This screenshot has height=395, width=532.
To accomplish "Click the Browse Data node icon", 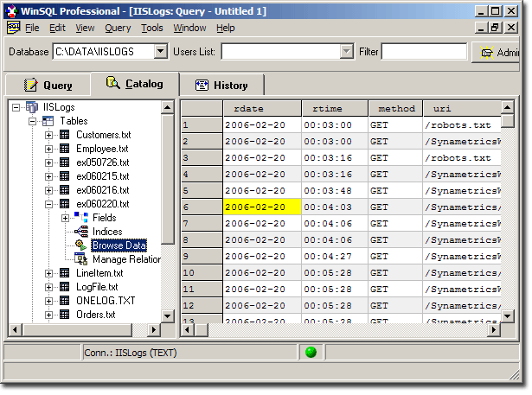I will tap(80, 245).
